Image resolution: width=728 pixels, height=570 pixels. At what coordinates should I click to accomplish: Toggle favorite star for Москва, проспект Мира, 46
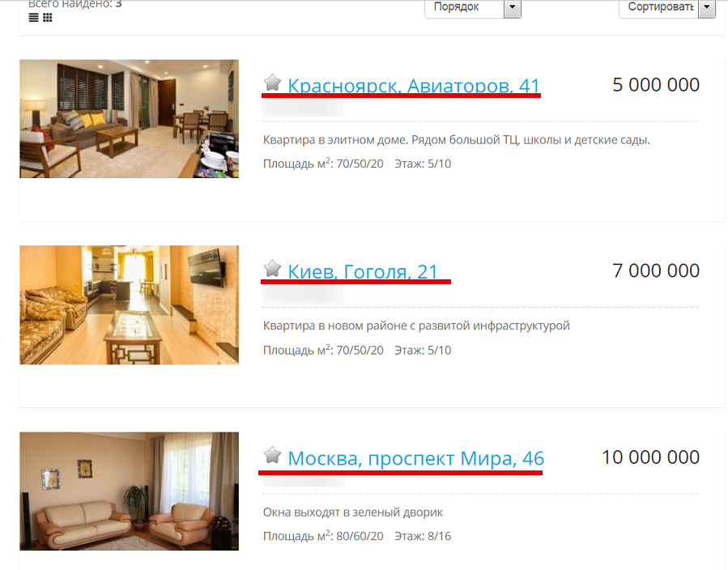tap(273, 455)
